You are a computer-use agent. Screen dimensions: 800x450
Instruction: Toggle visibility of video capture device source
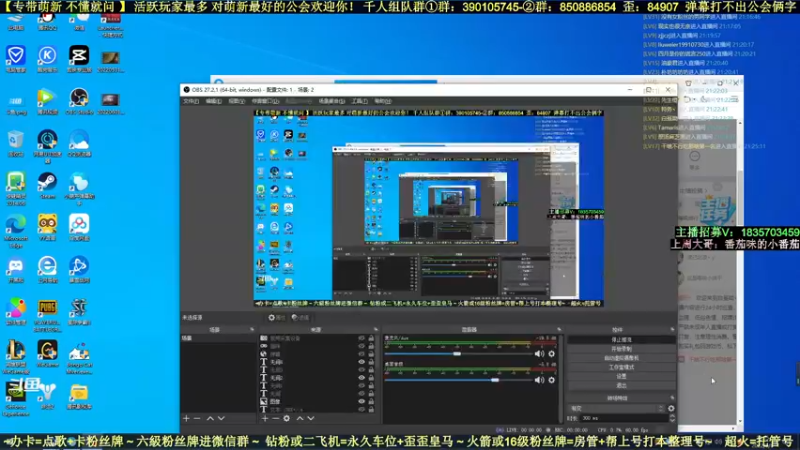(361, 338)
